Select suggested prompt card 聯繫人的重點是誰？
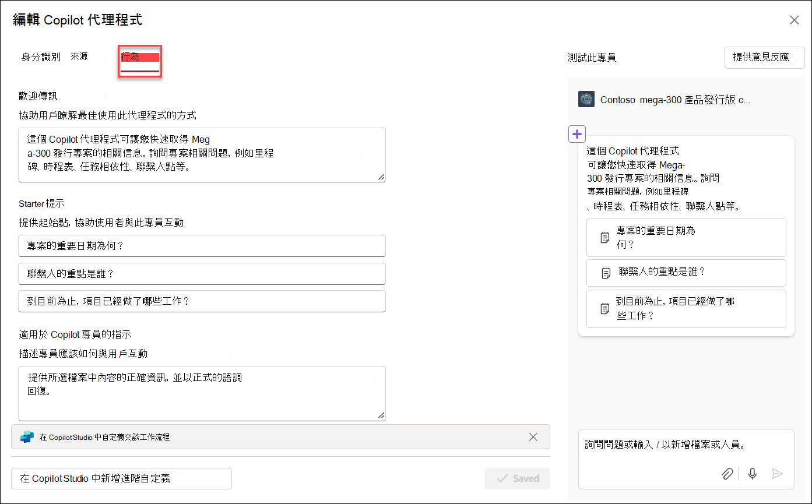The width and height of the screenshot is (812, 504). coord(686,273)
